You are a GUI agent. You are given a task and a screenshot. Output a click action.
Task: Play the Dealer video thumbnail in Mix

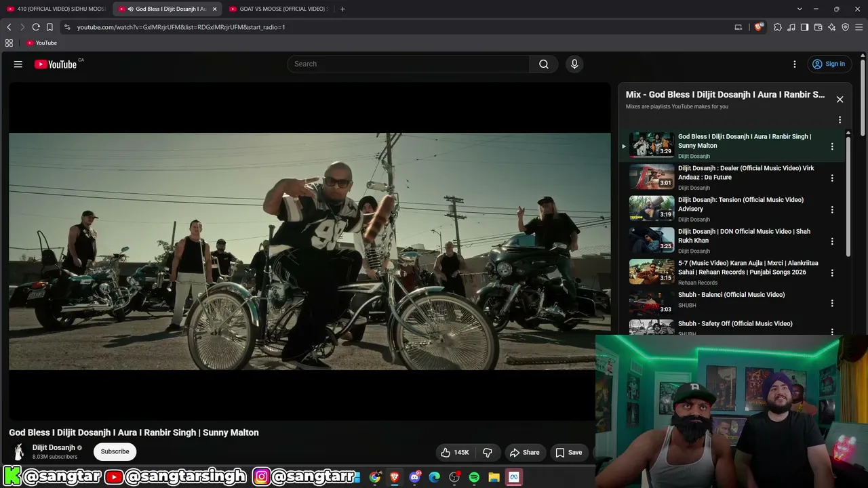652,177
